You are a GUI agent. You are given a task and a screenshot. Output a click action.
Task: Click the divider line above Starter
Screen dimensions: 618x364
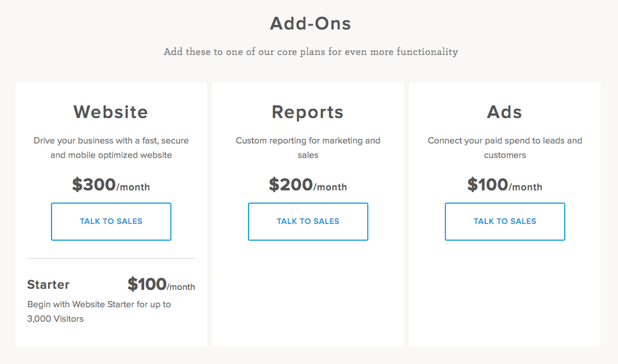111,259
